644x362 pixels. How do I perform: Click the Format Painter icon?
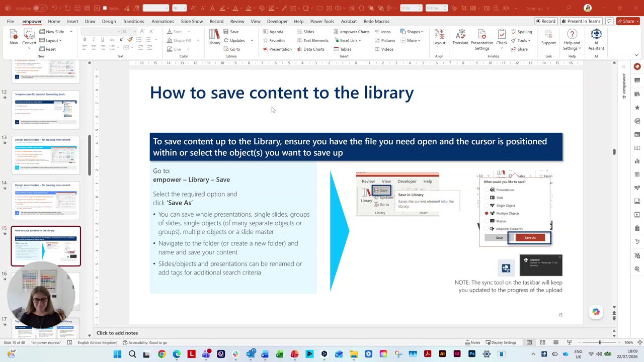[x=130, y=40]
